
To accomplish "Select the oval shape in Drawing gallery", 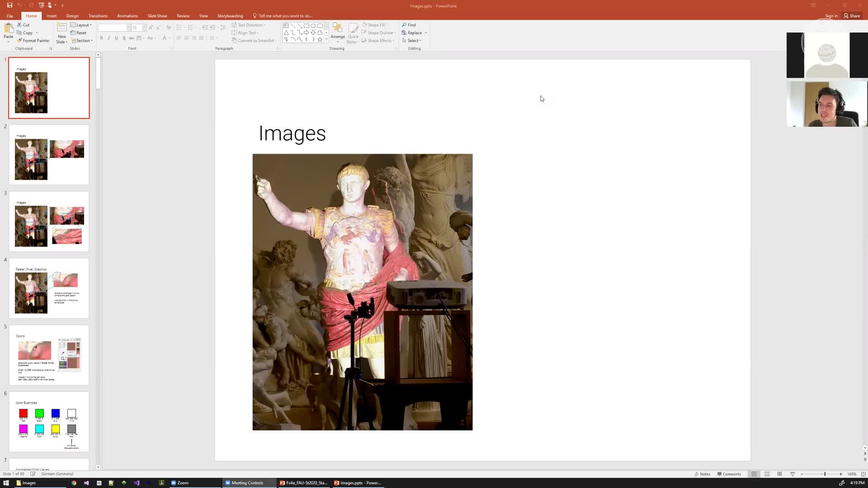I will click(x=313, y=26).
